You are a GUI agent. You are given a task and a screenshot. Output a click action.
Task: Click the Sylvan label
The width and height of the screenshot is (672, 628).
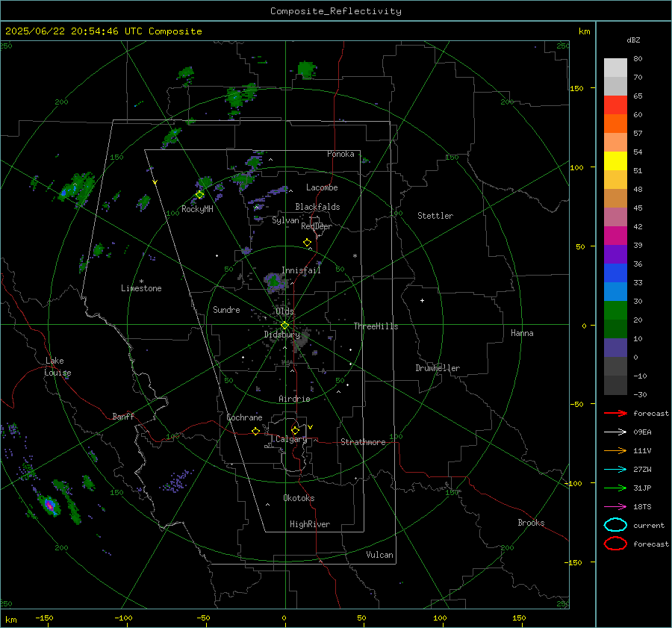click(x=285, y=221)
